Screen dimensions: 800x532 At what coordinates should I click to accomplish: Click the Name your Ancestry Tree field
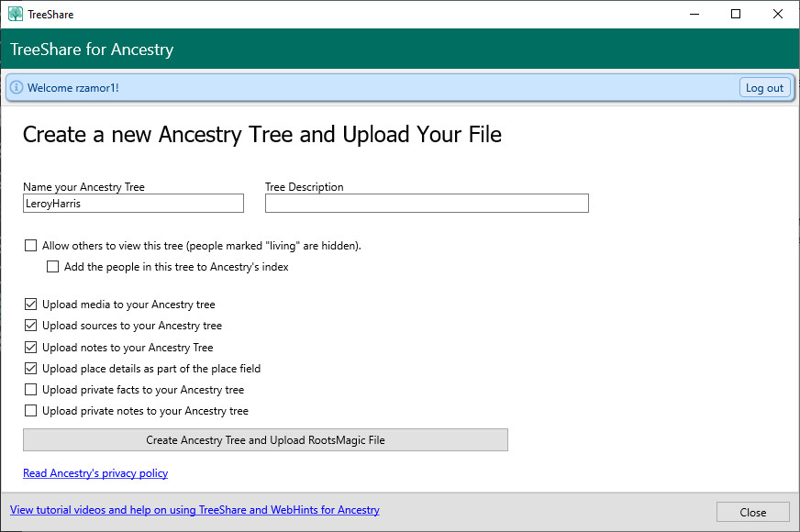tap(133, 204)
